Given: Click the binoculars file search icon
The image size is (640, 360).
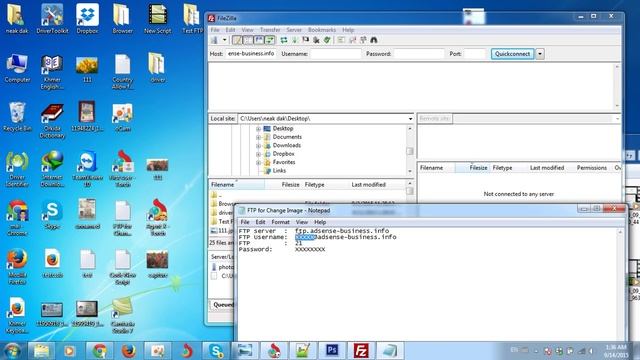Looking at the screenshot, I should [374, 40].
